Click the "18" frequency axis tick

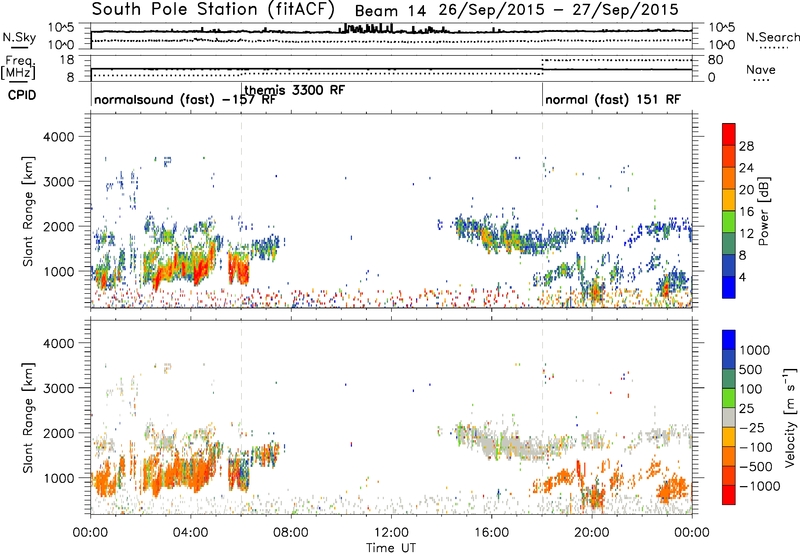(x=67, y=60)
